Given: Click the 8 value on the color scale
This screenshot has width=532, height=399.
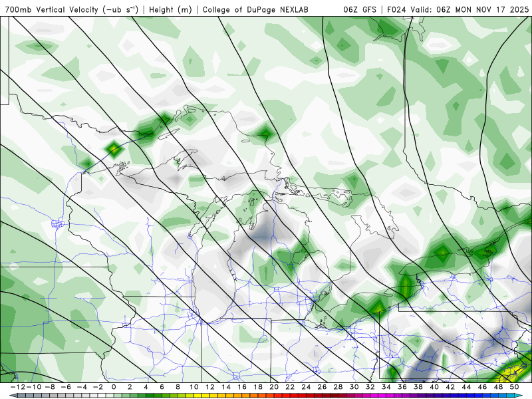Looking at the screenshot, I should pyautogui.click(x=178, y=387).
